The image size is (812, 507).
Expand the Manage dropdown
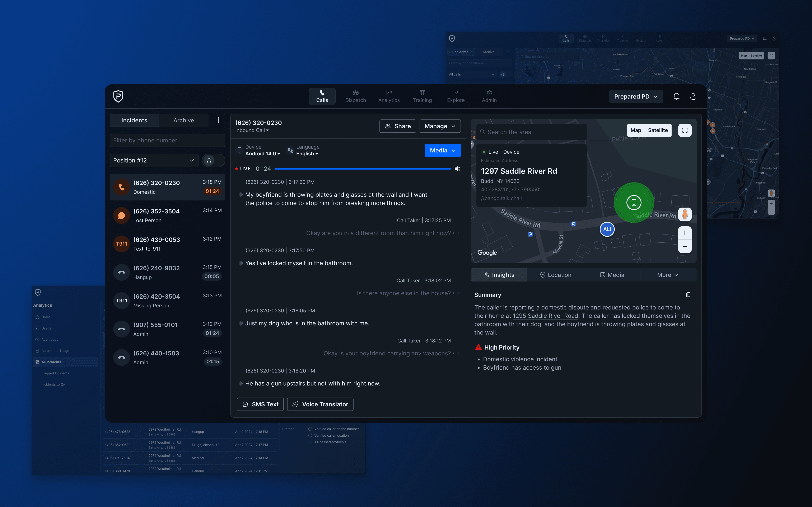coord(440,126)
